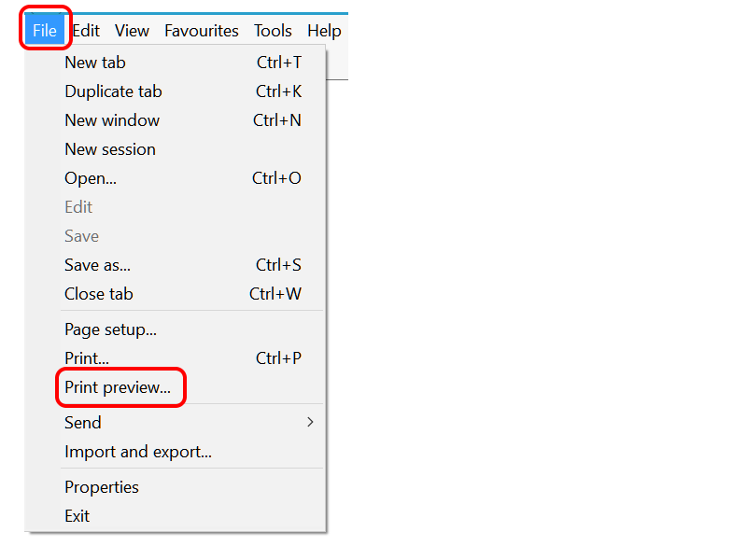Select Open from the File menu
The image size is (747, 560).
point(90,177)
